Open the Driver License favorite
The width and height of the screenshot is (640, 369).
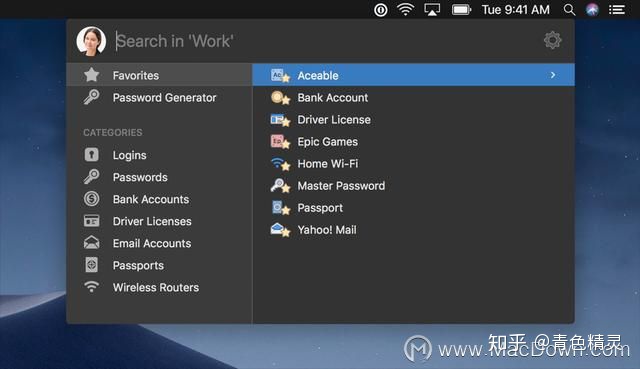tap(413, 120)
